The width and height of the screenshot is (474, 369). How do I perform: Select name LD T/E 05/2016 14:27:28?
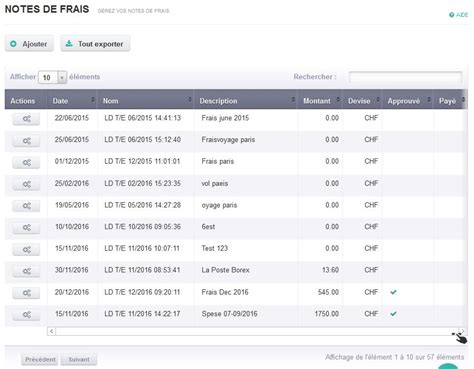[142, 205]
